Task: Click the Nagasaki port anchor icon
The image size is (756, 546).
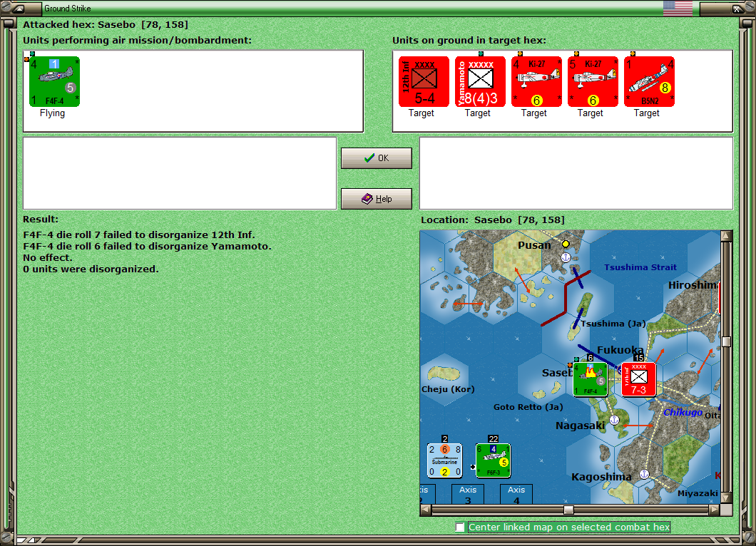Action: [614, 421]
